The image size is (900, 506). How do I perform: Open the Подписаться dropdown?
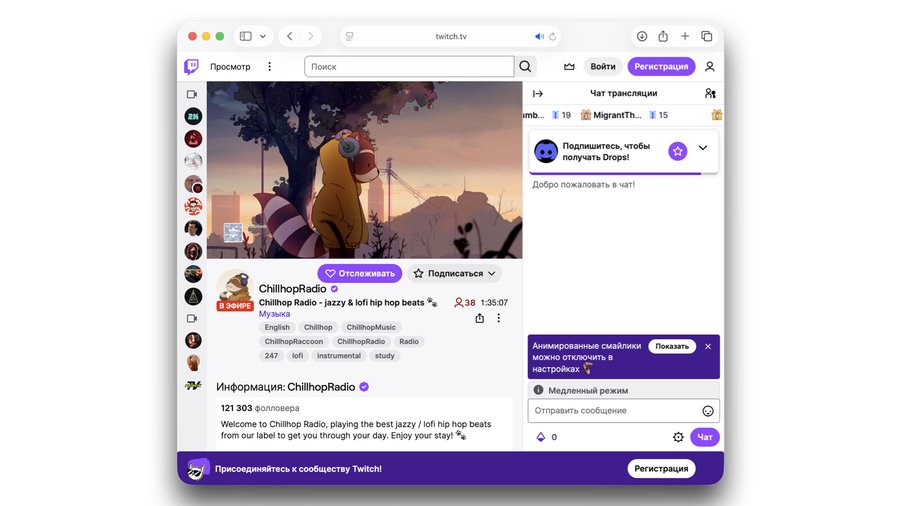455,274
